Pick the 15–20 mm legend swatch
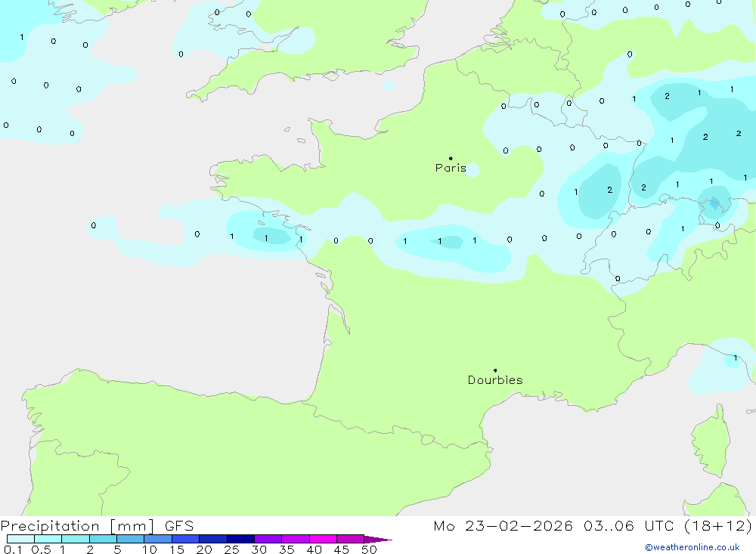 click(x=186, y=539)
